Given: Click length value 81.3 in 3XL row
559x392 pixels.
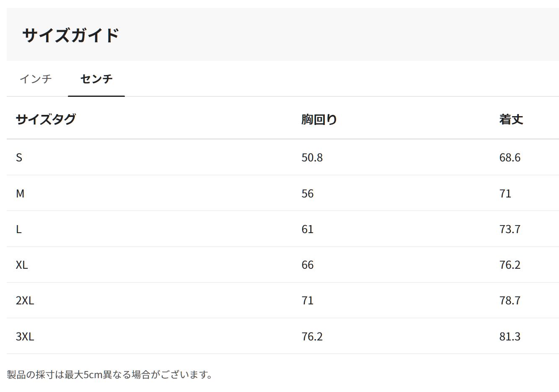Looking at the screenshot, I should pos(510,337).
